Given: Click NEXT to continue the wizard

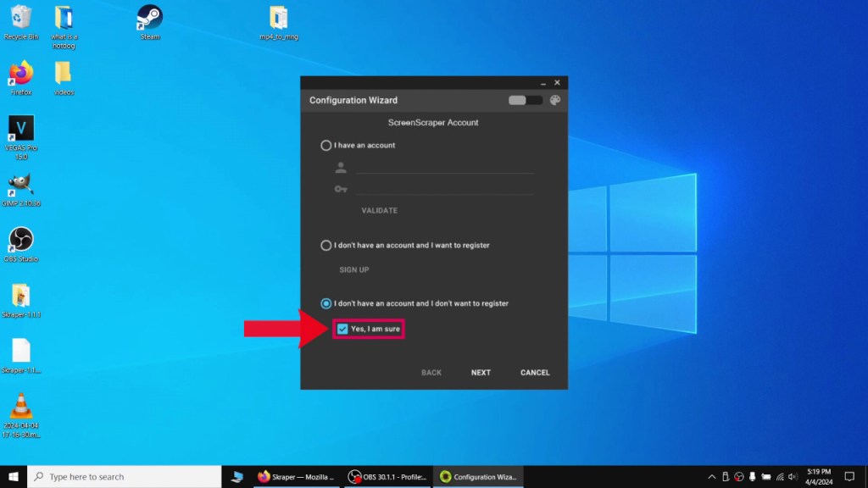Looking at the screenshot, I should [481, 373].
